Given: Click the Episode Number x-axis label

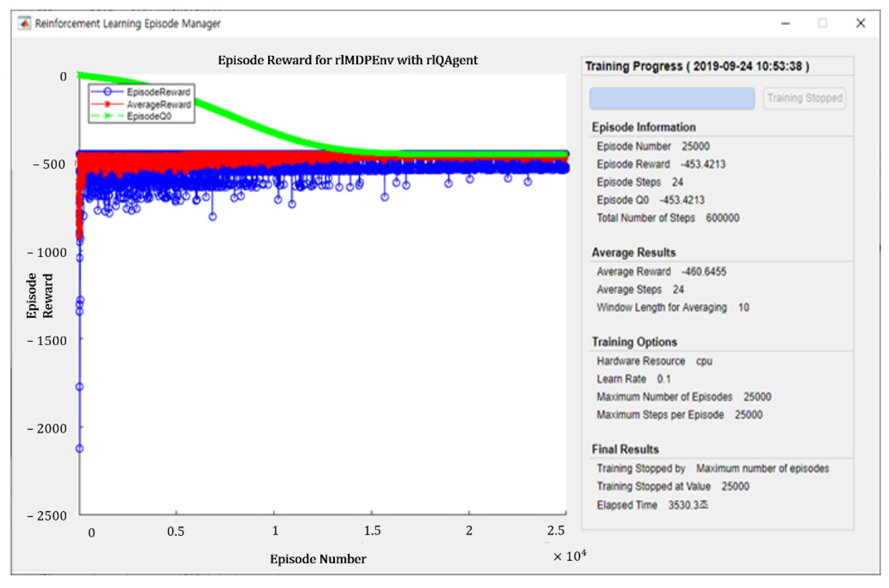Looking at the screenshot, I should [x=318, y=559].
